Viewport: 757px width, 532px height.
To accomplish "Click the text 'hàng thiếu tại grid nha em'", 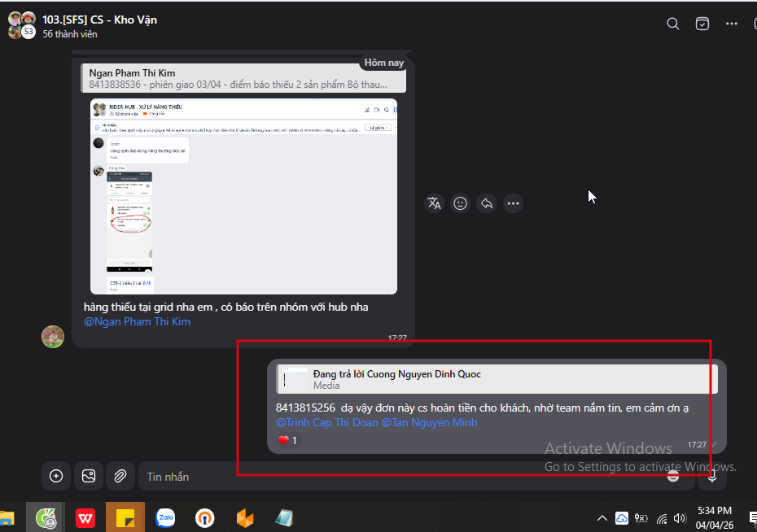I will tap(148, 307).
